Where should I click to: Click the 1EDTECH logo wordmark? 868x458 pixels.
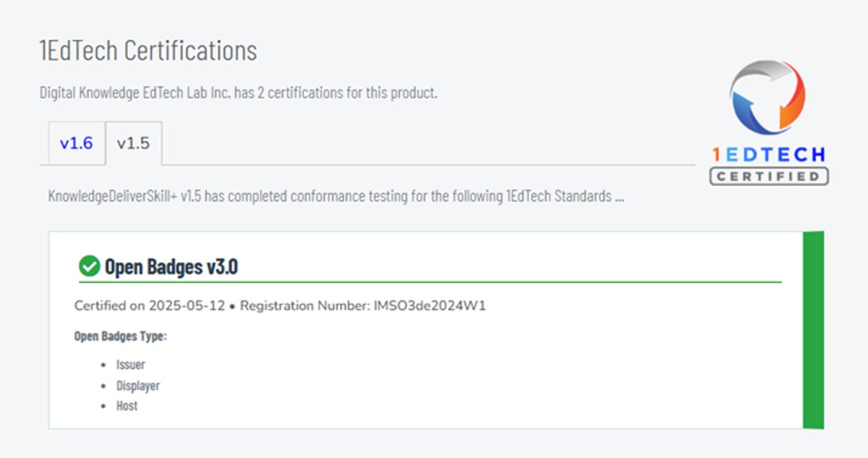pos(769,155)
